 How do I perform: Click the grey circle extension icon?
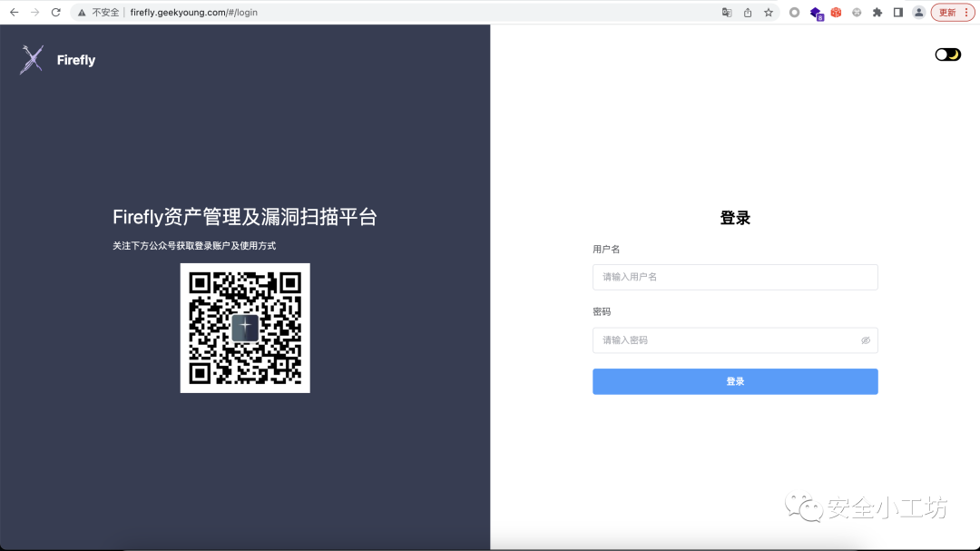click(794, 13)
